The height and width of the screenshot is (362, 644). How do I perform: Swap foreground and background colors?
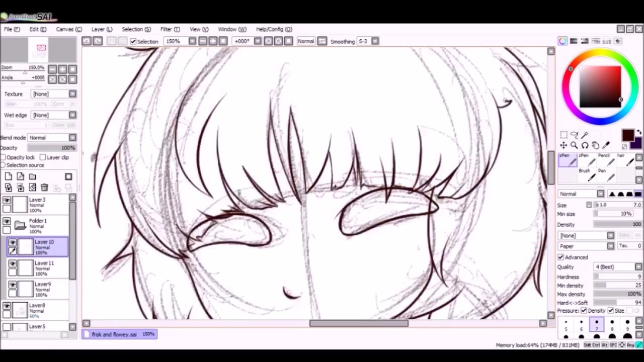tap(638, 133)
